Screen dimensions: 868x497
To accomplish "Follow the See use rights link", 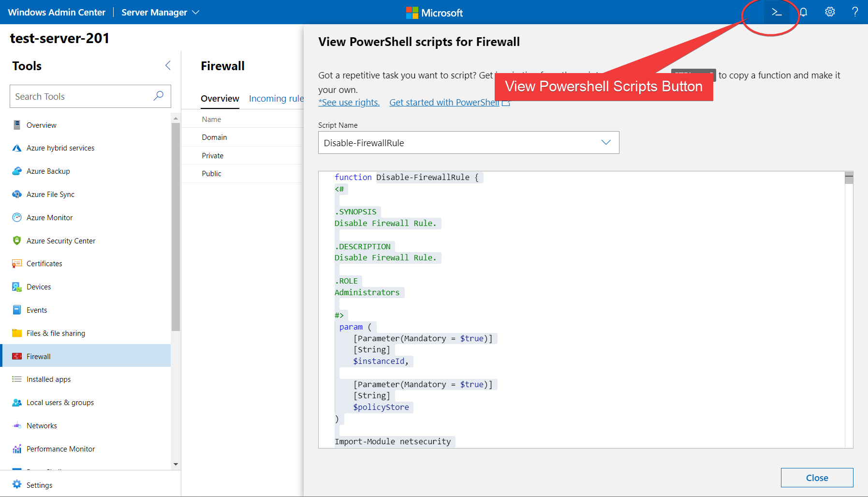I will pyautogui.click(x=349, y=103).
